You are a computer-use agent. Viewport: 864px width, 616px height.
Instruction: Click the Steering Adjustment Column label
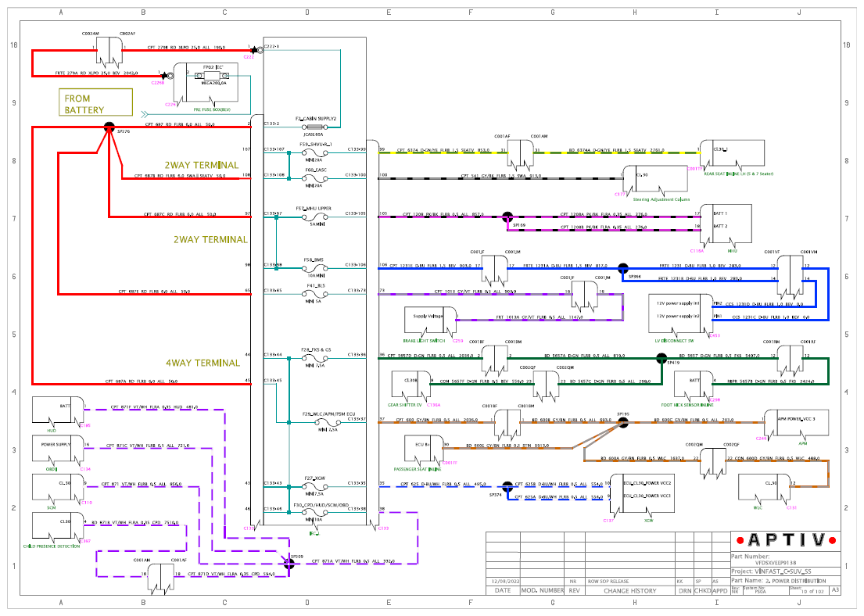[x=661, y=199]
